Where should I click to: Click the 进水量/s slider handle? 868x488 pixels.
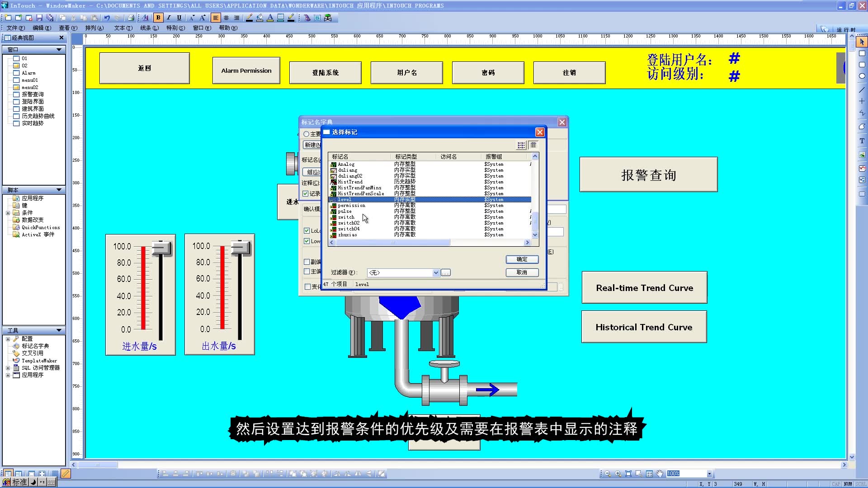161,249
